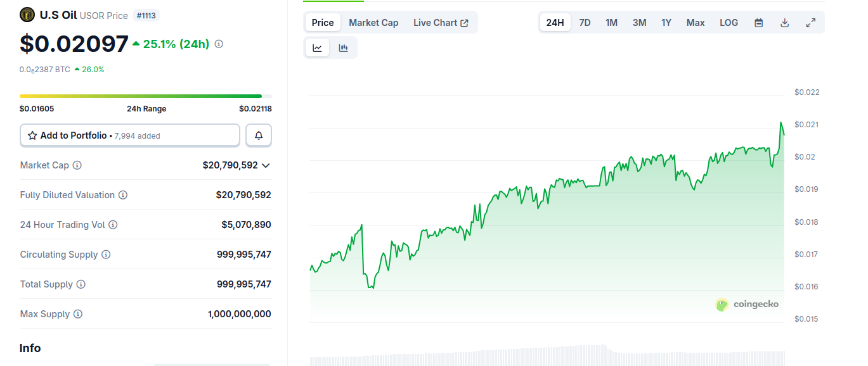Switch to Market Cap chart tab

coord(373,23)
